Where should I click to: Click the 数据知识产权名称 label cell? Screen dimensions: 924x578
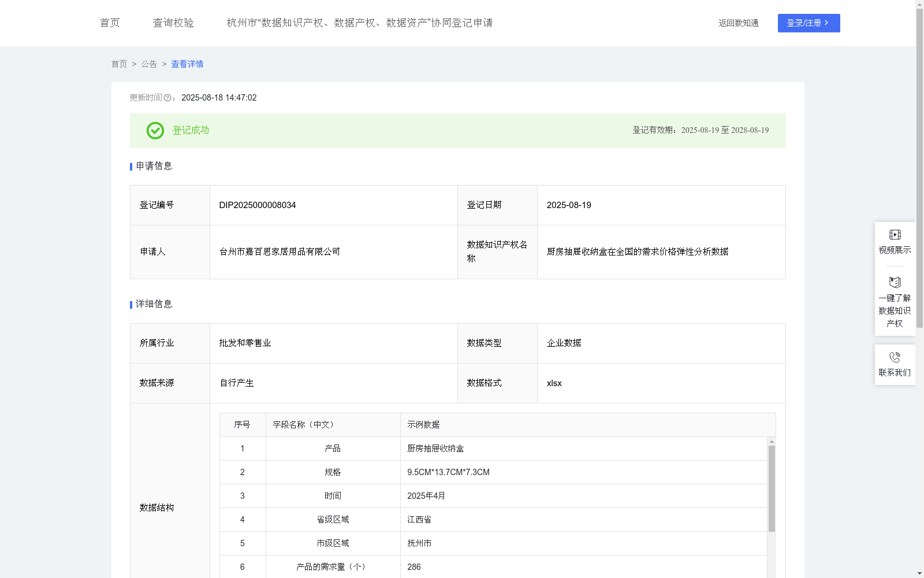click(497, 252)
